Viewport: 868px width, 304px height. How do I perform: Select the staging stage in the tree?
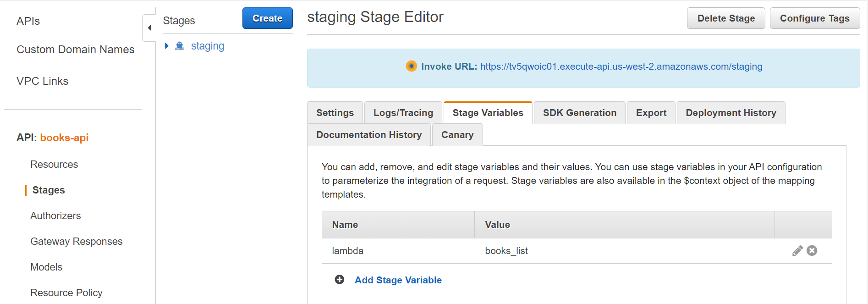click(208, 46)
